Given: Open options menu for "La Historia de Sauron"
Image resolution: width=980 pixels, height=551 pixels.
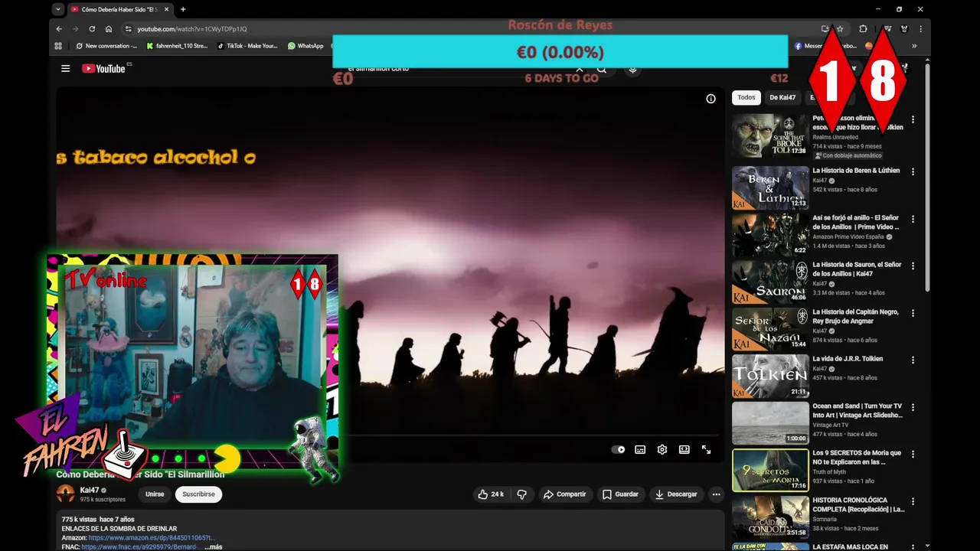Looking at the screenshot, I should [913, 266].
